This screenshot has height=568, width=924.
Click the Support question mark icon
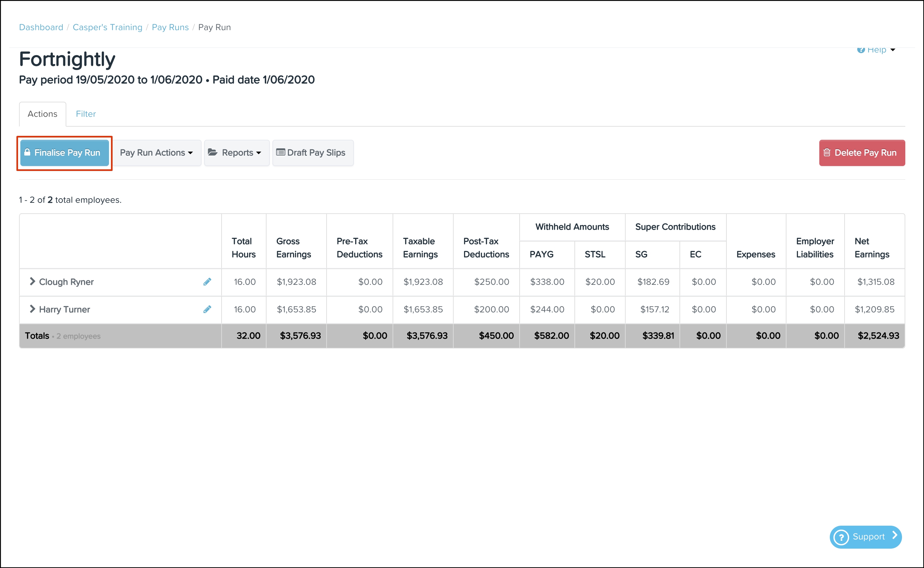(841, 537)
